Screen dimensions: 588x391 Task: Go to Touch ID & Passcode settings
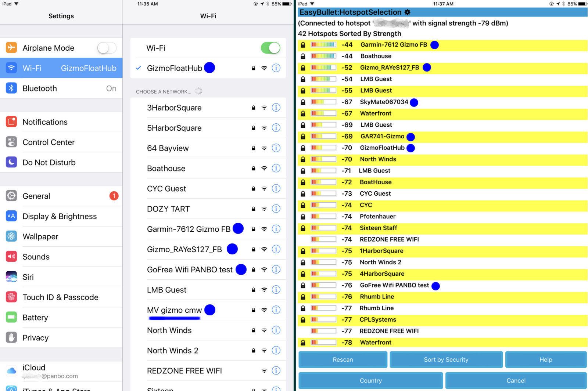(61, 297)
